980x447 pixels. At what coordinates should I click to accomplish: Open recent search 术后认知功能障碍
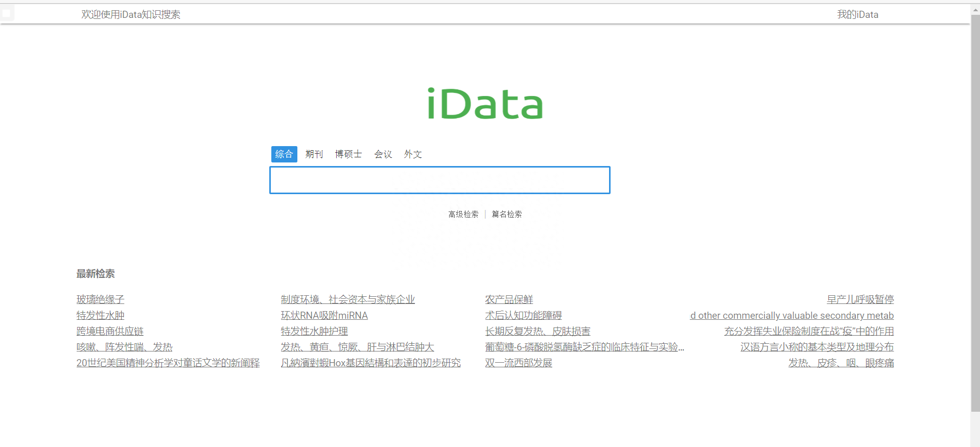click(524, 315)
